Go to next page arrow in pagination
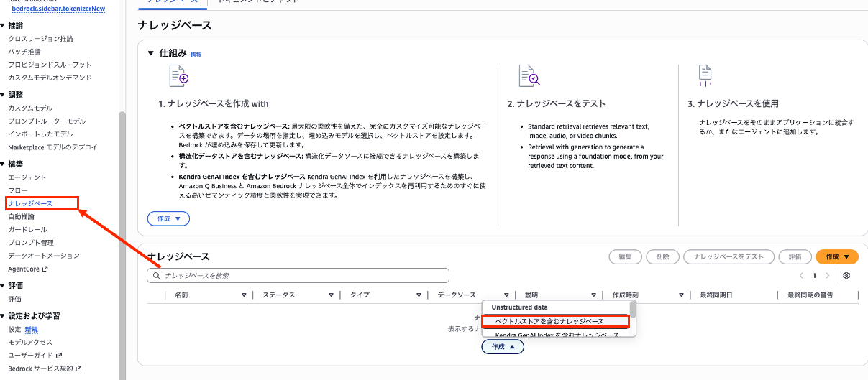Image resolution: width=868 pixels, height=380 pixels. 828,276
